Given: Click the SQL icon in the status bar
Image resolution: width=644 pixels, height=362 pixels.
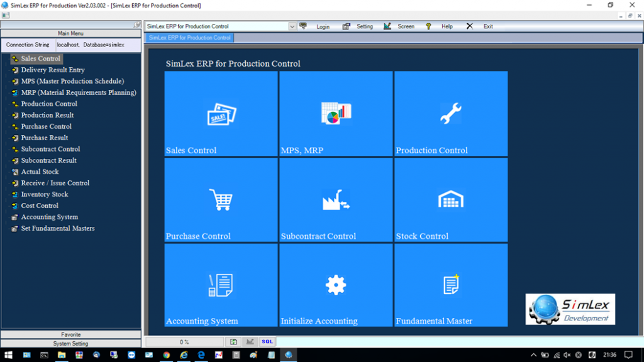Looking at the screenshot, I should click(266, 341).
